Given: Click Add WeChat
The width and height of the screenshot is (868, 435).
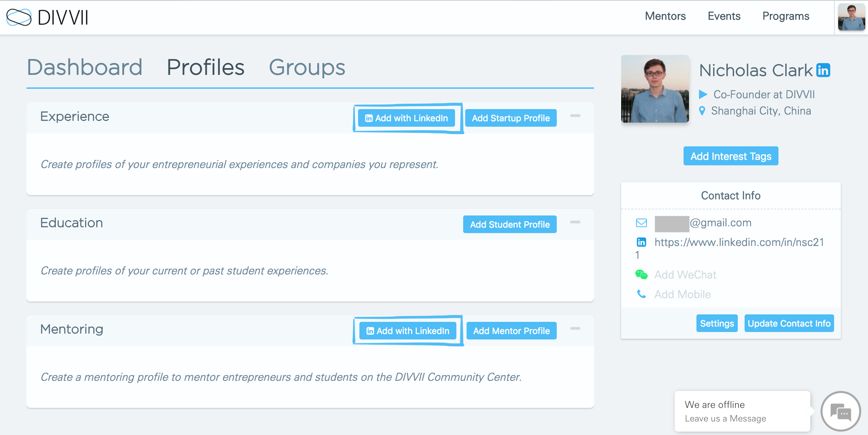Looking at the screenshot, I should tap(685, 275).
